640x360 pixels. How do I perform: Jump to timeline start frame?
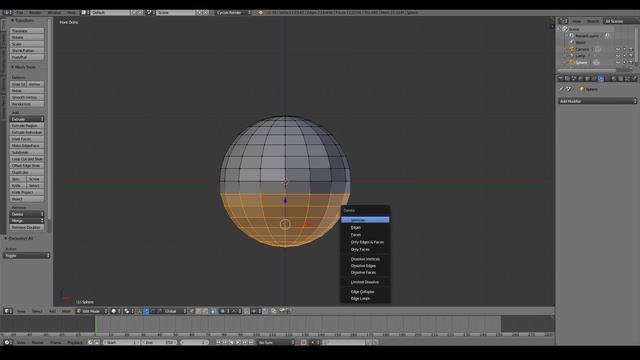[x=218, y=342]
